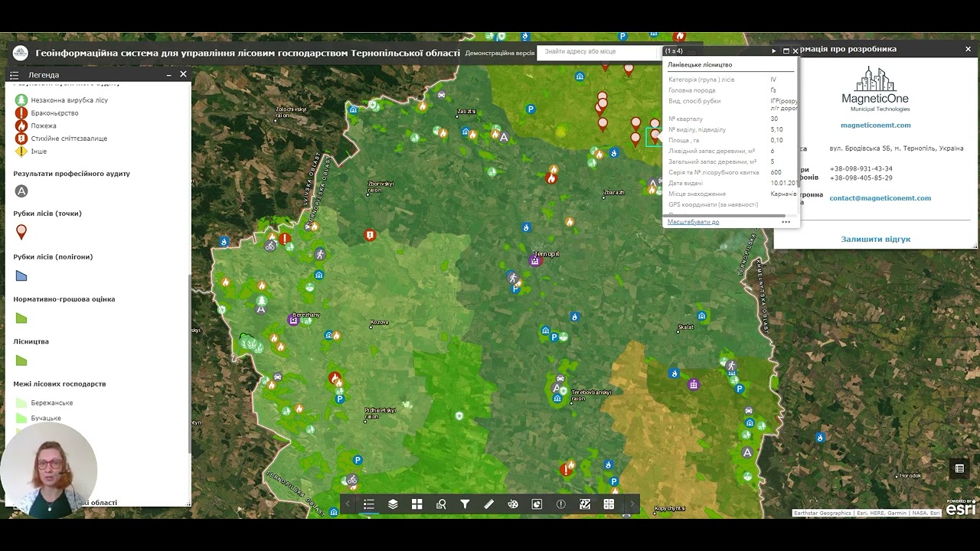
Task: Go to previous widgets in bottom toolbar
Action: click(348, 504)
